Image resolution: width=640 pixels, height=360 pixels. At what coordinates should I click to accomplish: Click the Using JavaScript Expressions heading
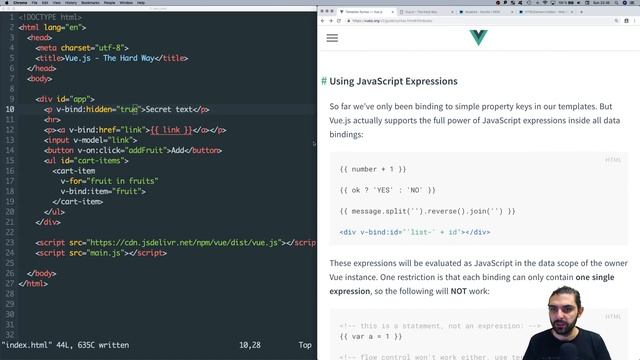[x=393, y=81]
